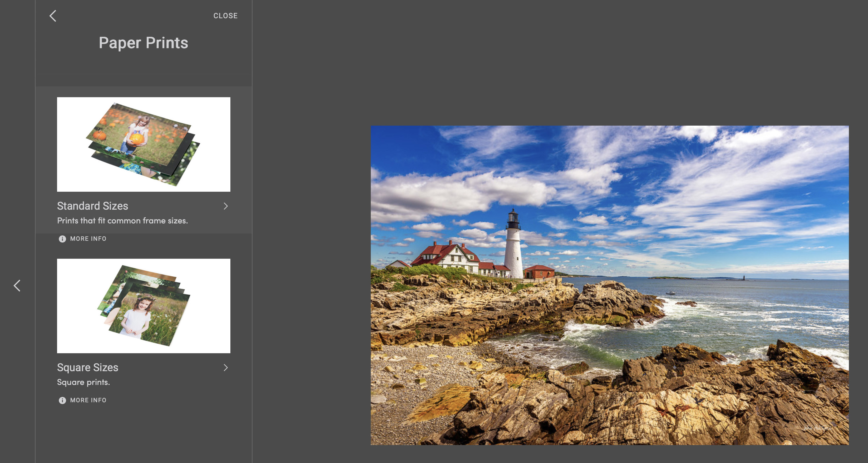Expand Square Sizes with its chevron arrow
This screenshot has height=463, width=868.
pos(225,368)
